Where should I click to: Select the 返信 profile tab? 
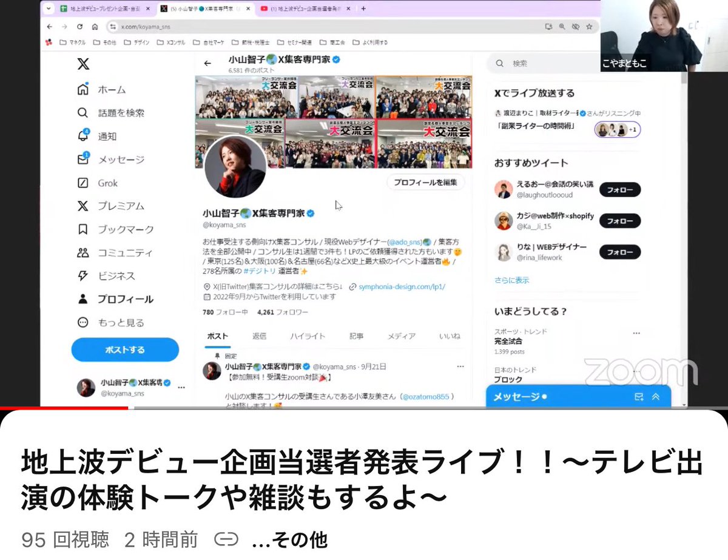(x=260, y=336)
